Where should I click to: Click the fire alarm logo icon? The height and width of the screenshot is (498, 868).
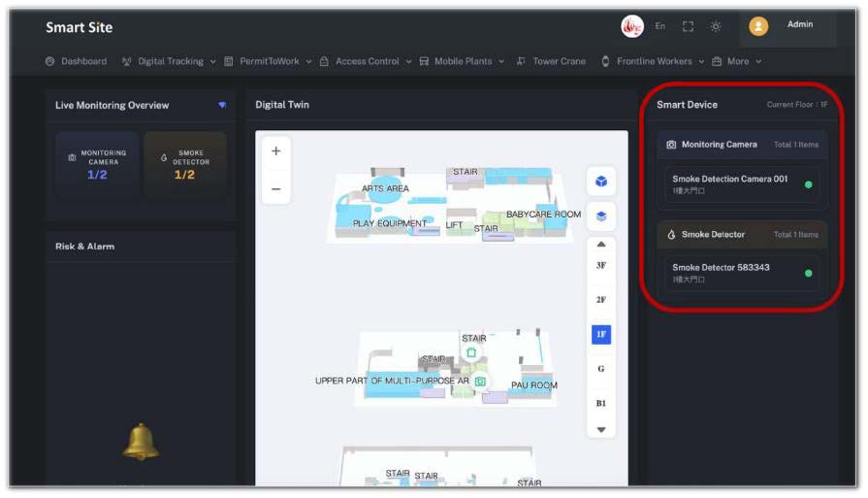[x=631, y=26]
